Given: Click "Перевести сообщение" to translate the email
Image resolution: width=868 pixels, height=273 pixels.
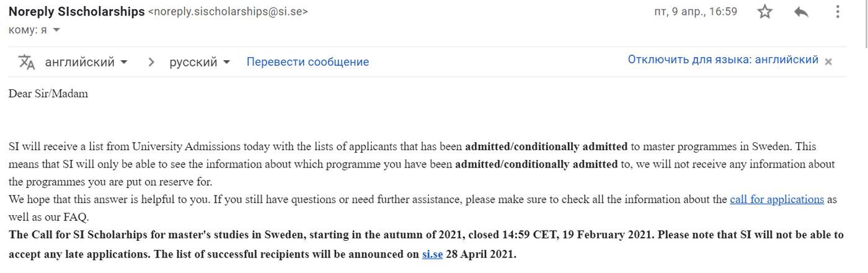Looking at the screenshot, I should click(308, 62).
